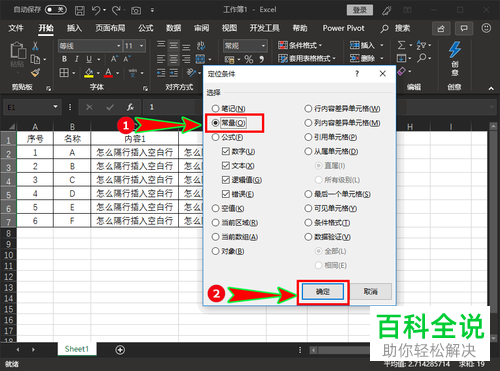Toggle the AutoSave switch
Image resolution: width=500 pixels, height=371 pixels.
56,10
